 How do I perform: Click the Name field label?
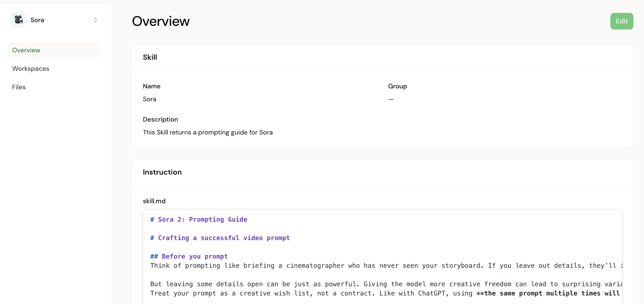click(x=152, y=86)
